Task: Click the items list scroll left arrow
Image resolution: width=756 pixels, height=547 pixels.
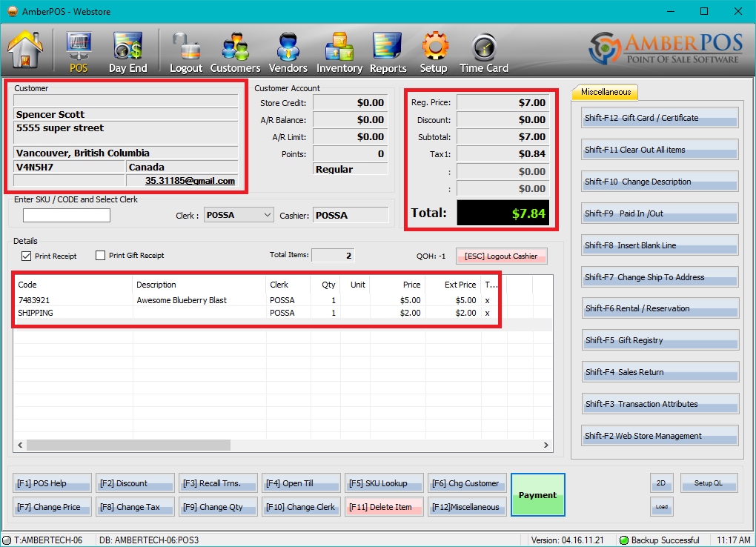Action: tap(20, 445)
